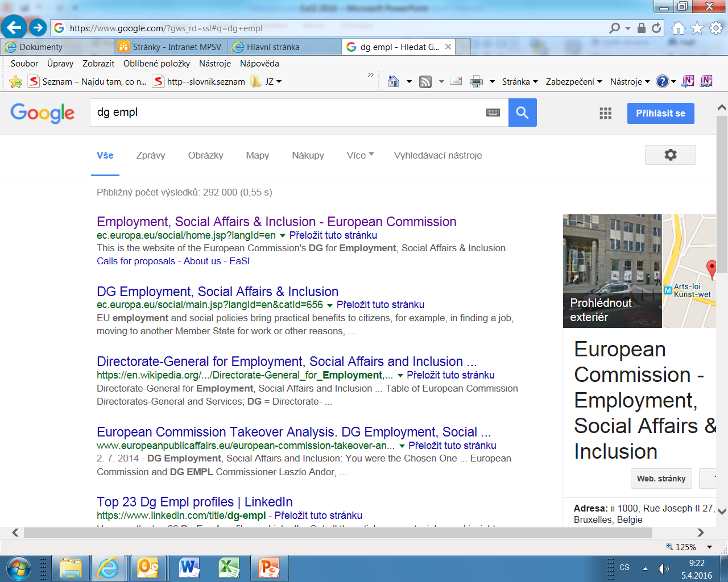
Task: Open File Explorer from the taskbar
Action: pos(71,568)
